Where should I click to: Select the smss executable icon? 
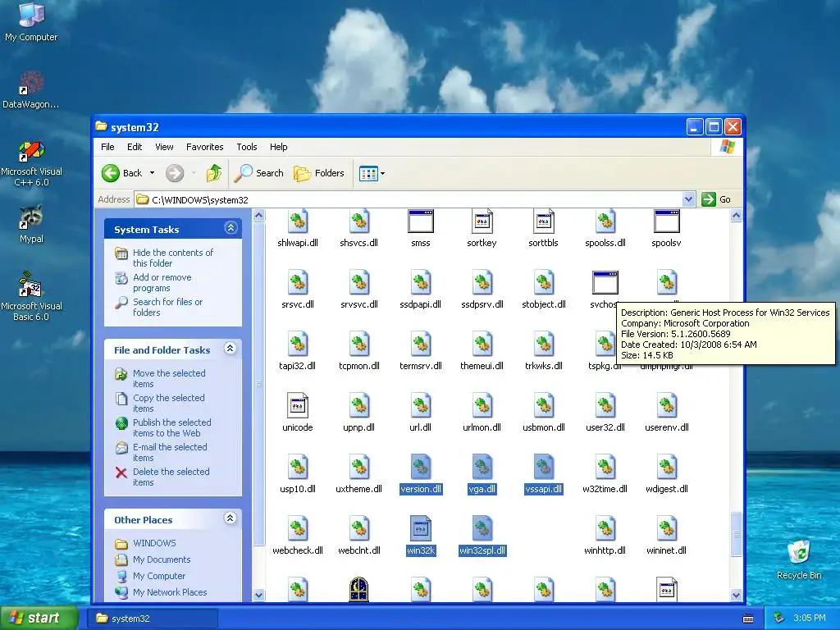(421, 221)
